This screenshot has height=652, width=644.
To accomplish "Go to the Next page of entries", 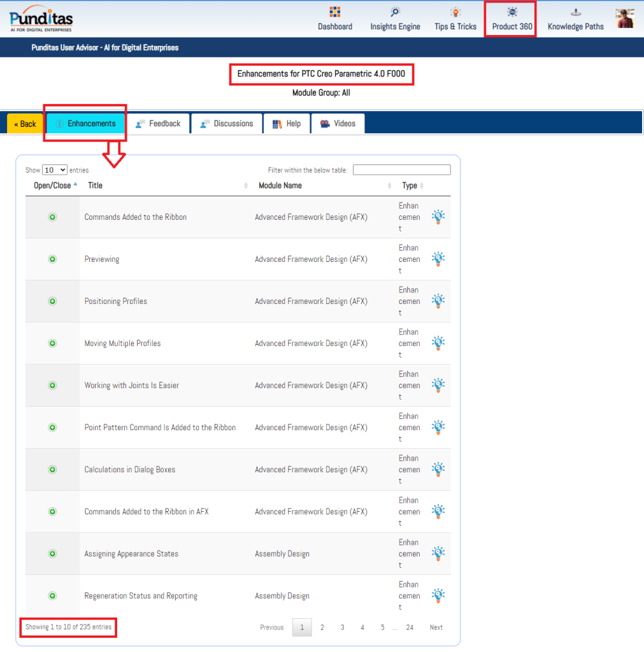I will (x=436, y=628).
